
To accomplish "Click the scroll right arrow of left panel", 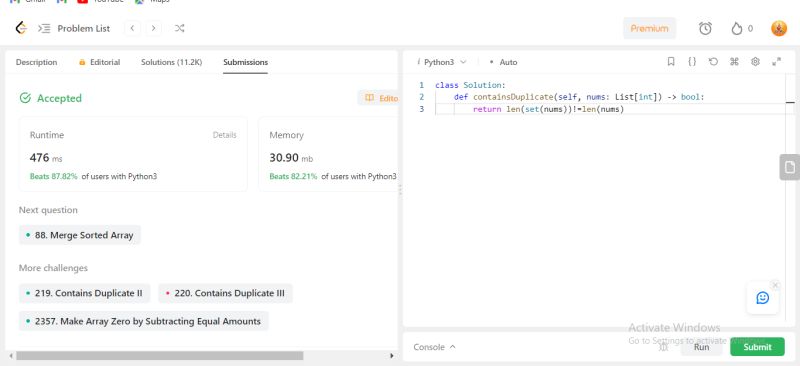I will point(392,356).
